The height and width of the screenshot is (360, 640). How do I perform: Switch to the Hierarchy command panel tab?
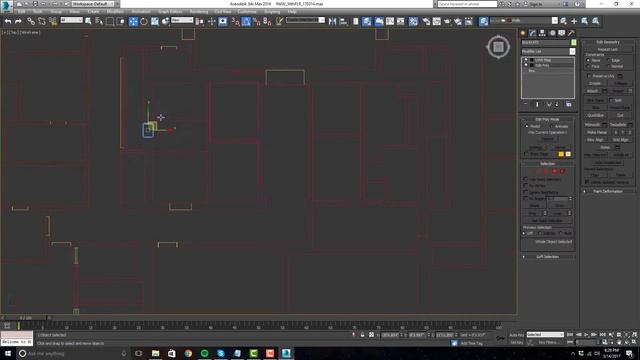pos(542,33)
